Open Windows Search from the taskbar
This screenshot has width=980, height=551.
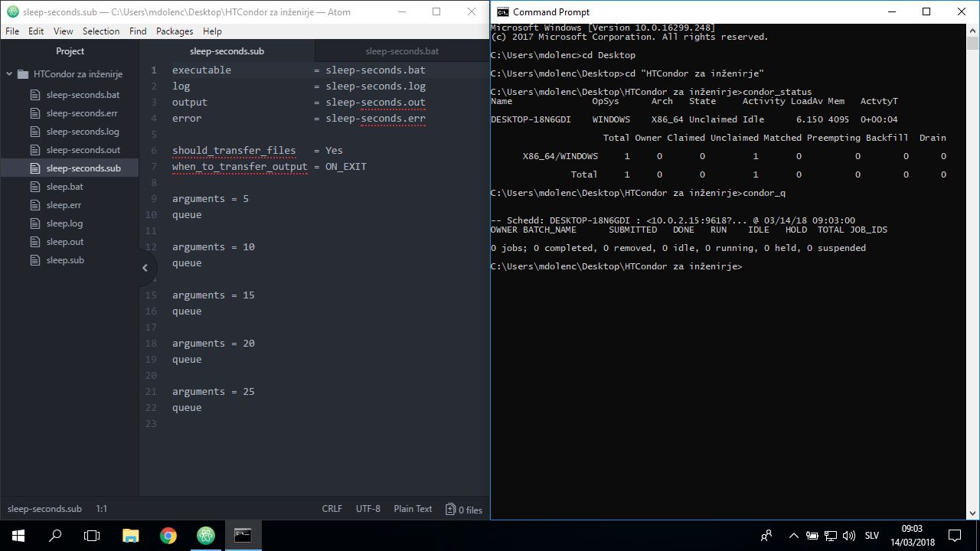(x=55, y=536)
